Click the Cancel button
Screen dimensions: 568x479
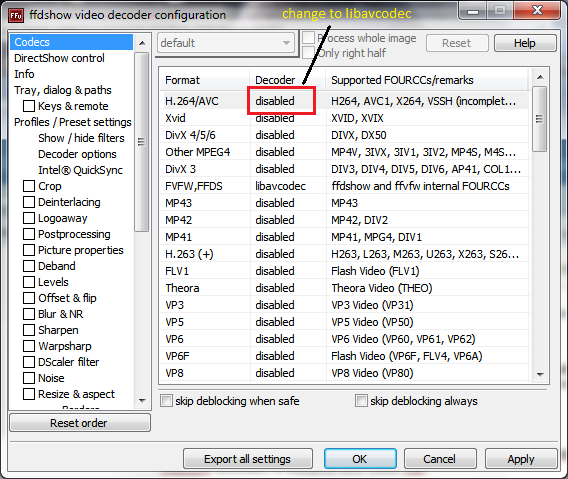click(x=440, y=459)
